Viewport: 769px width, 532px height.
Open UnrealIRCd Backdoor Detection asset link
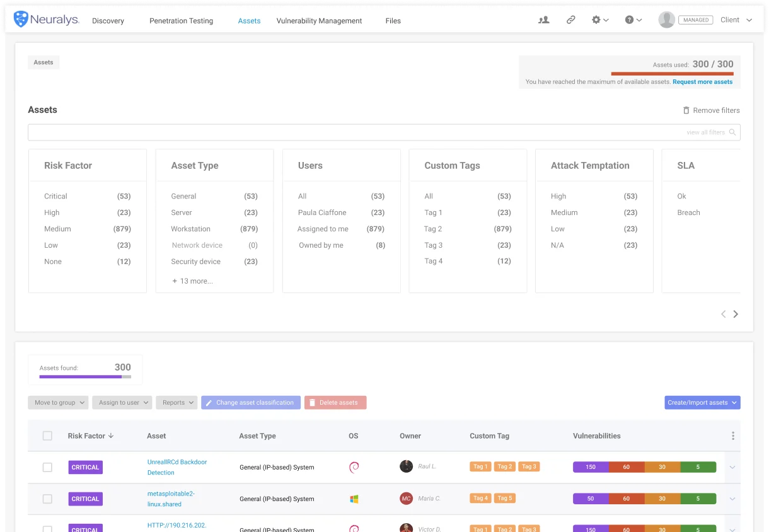(x=177, y=467)
